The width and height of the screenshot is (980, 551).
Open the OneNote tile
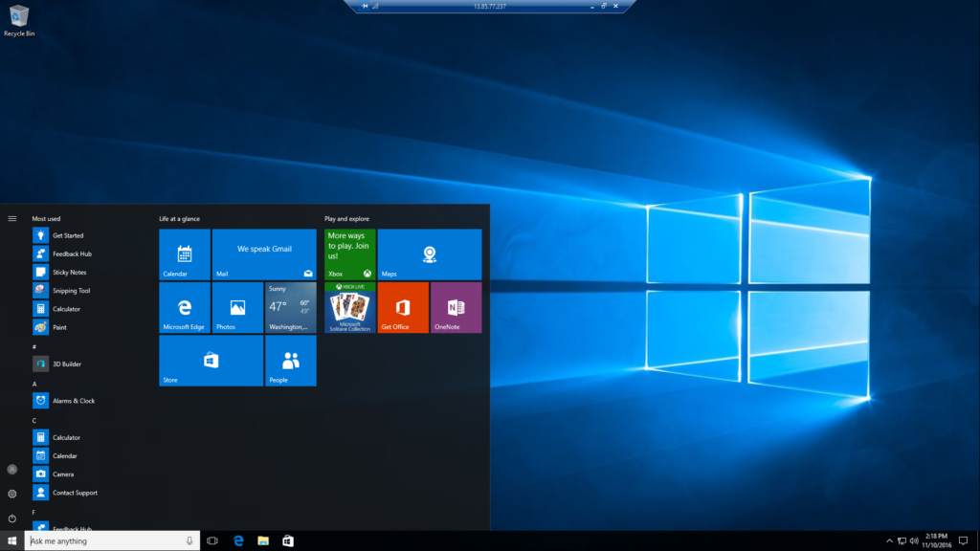[x=456, y=308]
